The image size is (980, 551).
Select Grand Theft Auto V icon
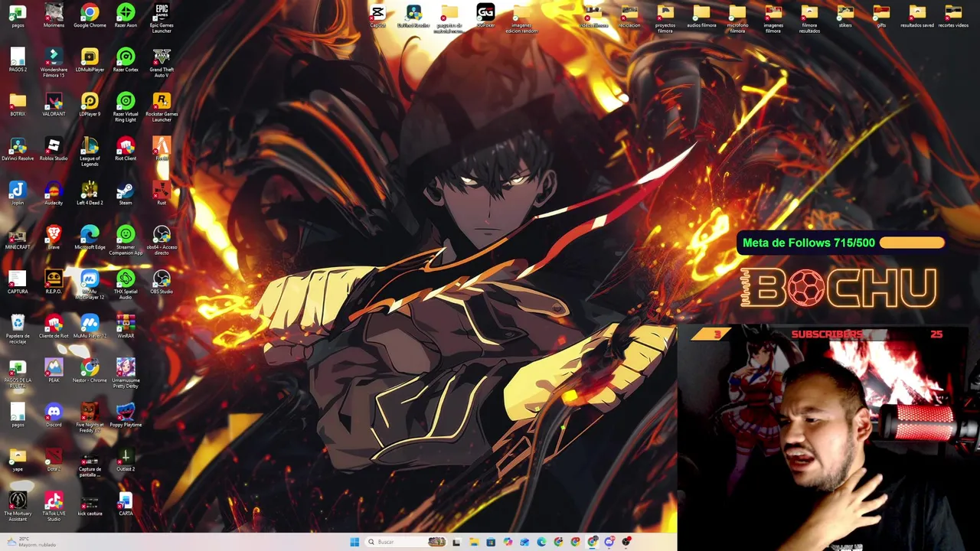[162, 63]
